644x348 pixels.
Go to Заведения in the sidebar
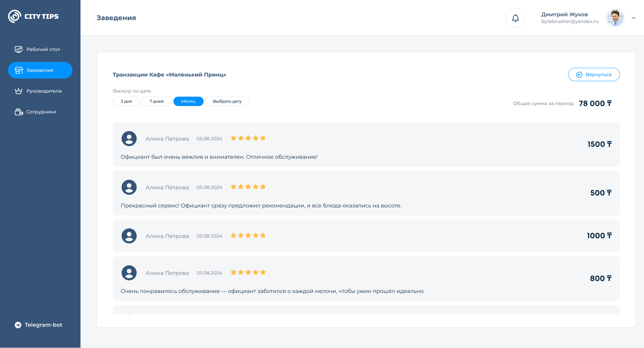pos(40,70)
